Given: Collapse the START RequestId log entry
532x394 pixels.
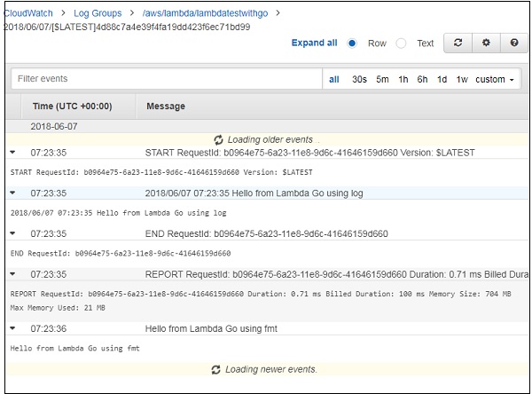Looking at the screenshot, I should coord(13,153).
